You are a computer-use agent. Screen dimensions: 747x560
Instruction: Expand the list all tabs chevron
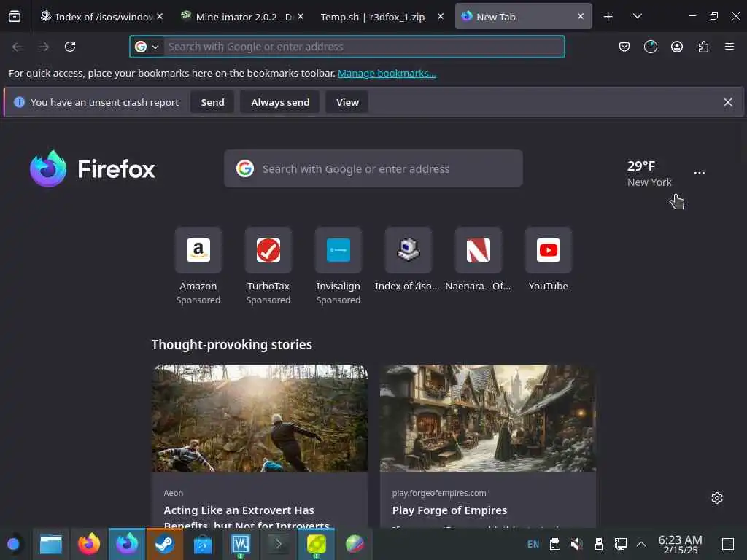(638, 16)
